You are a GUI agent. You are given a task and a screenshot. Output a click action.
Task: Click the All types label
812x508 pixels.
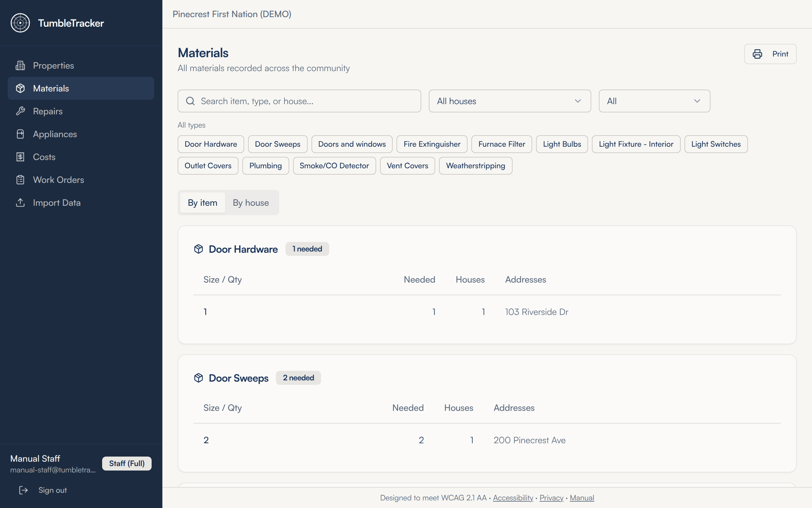point(192,125)
